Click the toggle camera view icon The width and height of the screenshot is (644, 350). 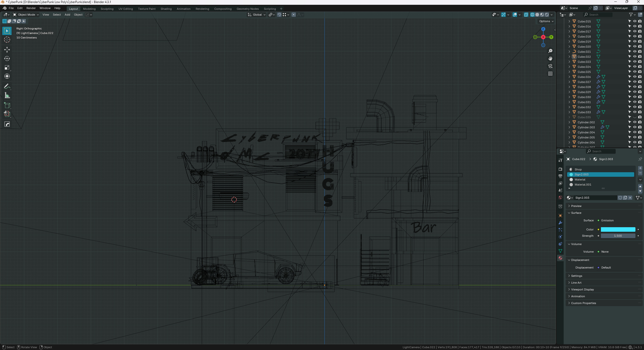(x=550, y=66)
